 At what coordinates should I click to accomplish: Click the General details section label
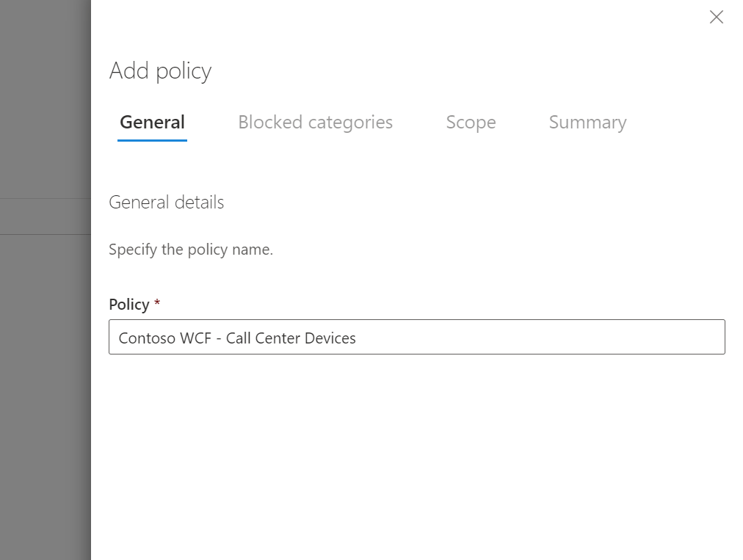[x=166, y=203]
